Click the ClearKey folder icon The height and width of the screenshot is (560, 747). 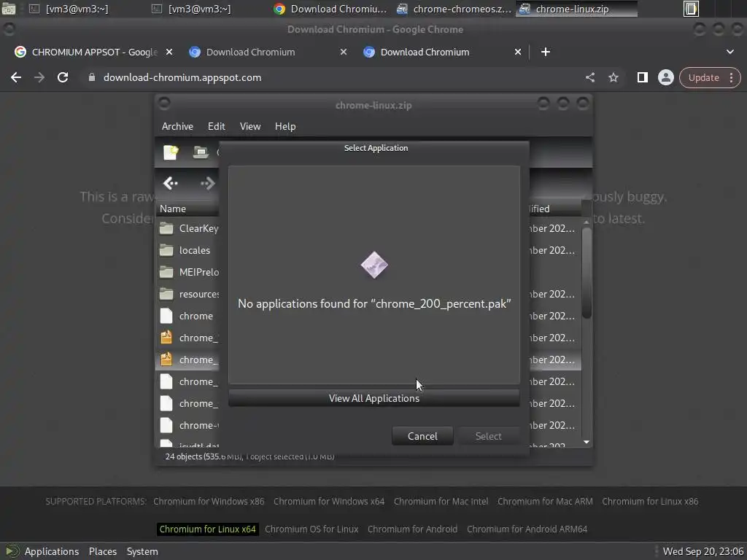click(x=166, y=228)
